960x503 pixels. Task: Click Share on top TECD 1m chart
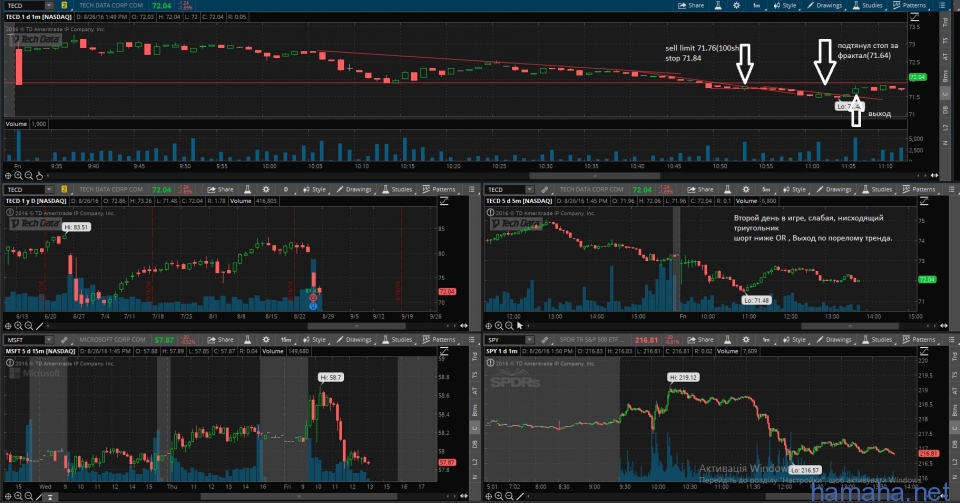pyautogui.click(x=691, y=6)
